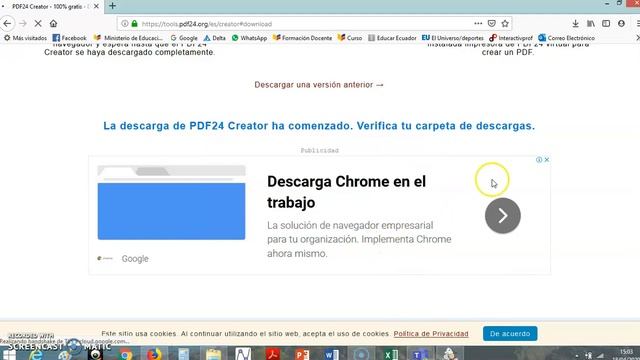The image size is (640, 360).
Task: Open page actions three-dot menu
Action: (478, 24)
